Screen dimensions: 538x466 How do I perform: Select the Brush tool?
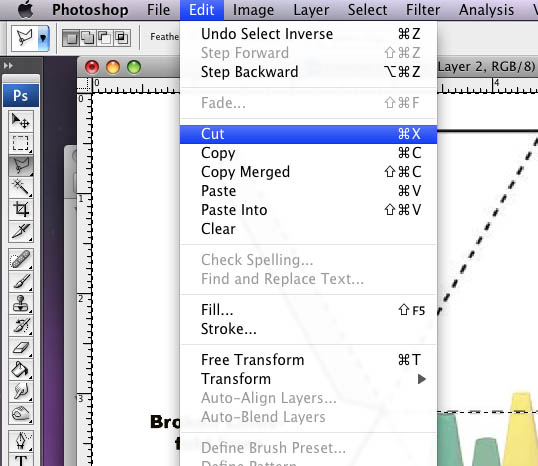pos(21,281)
